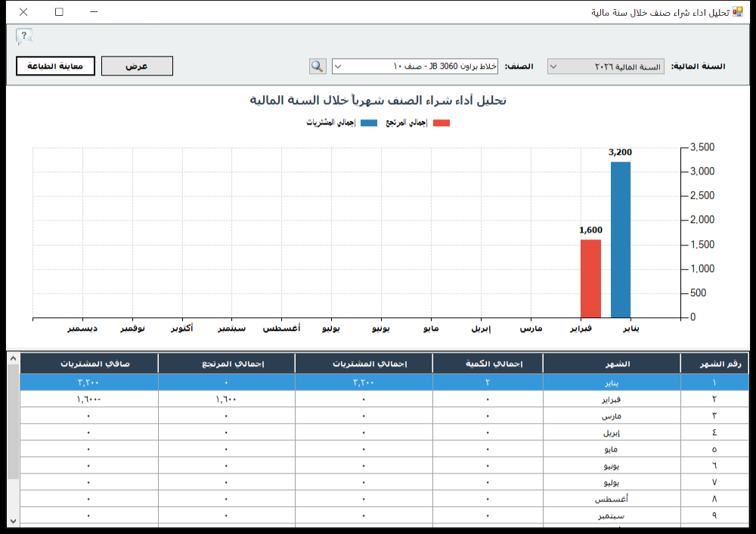The width and height of the screenshot is (756, 534).
Task: Click the ديسمبر label on chart axis
Action: point(82,329)
